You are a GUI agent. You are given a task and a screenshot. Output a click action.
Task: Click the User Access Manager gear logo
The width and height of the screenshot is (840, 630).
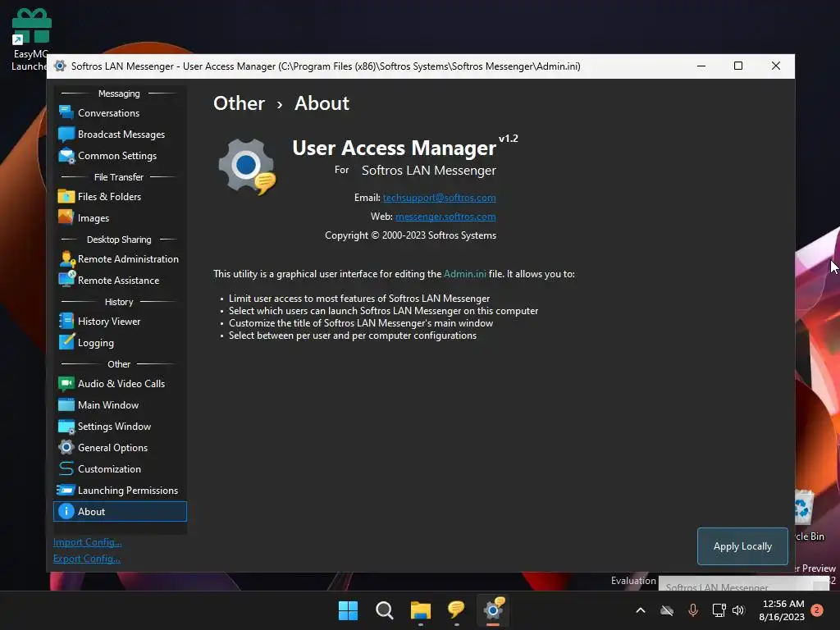coord(246,167)
